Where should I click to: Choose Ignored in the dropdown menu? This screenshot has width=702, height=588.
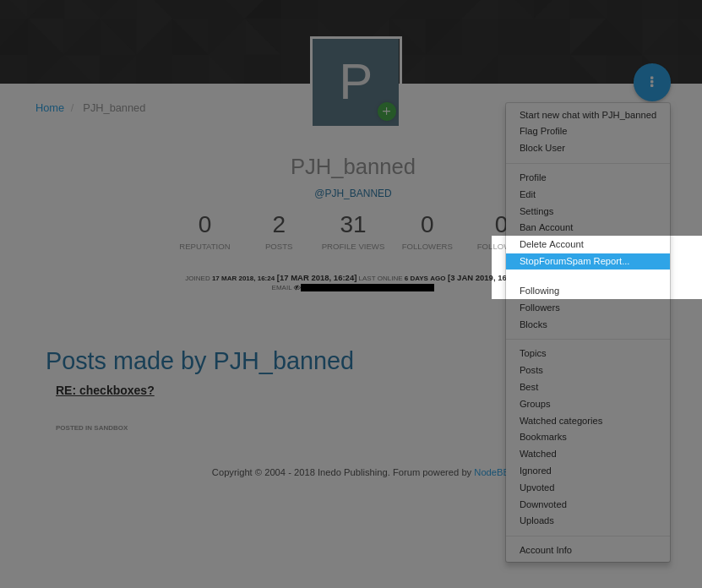588,471
